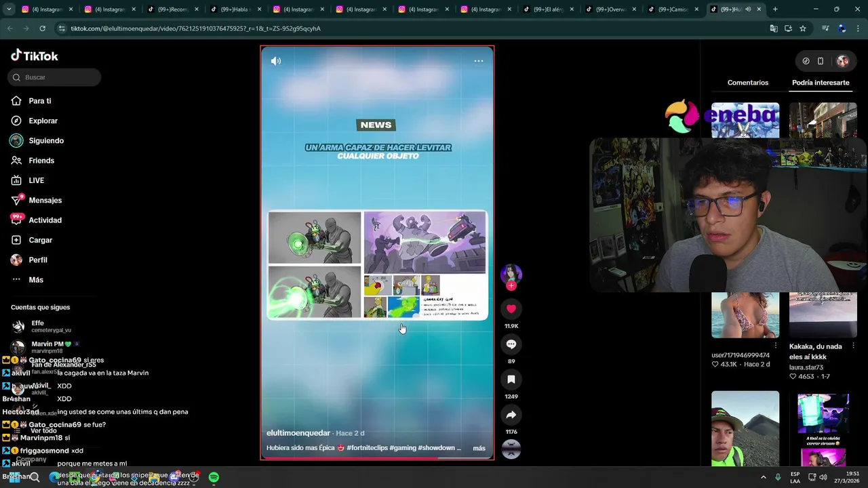Open options for user7171946999474 video
This screenshot has height=488, width=868.
tap(776, 346)
